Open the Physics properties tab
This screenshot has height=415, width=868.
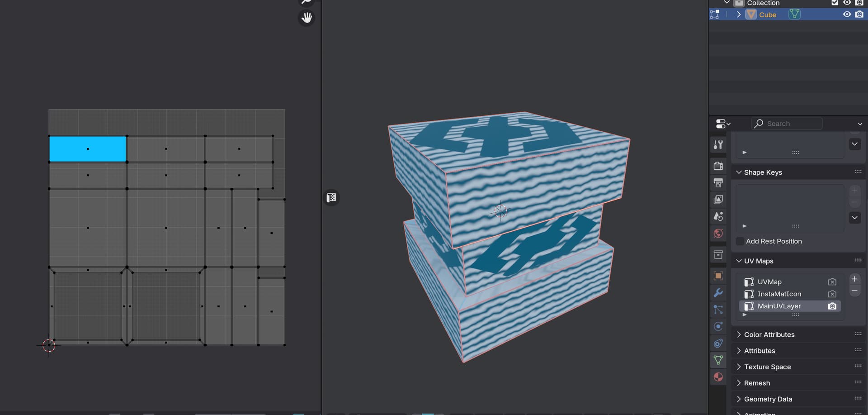pos(718,326)
